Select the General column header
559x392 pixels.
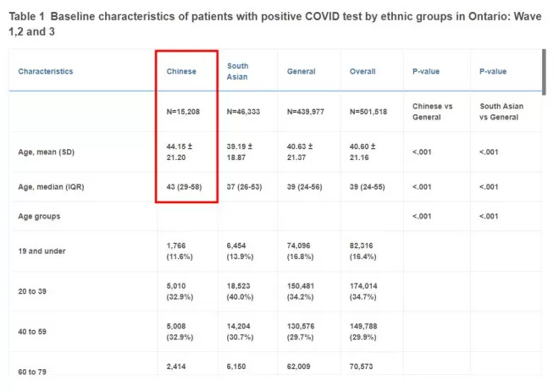tap(302, 71)
